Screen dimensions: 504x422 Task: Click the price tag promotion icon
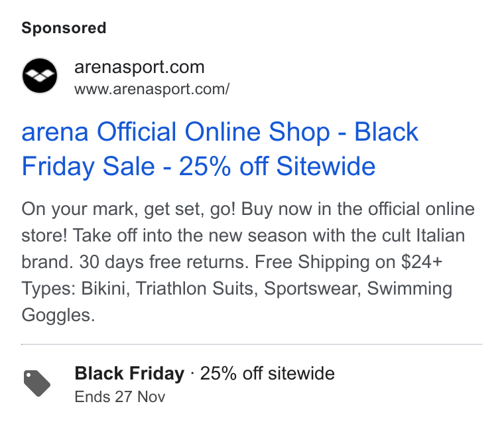click(x=37, y=384)
